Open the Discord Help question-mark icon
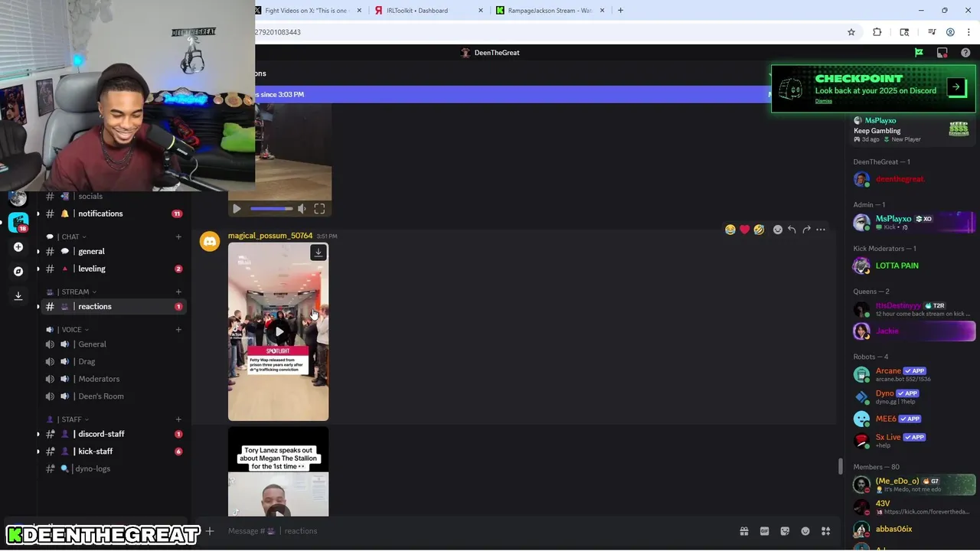980x551 pixels. (965, 53)
